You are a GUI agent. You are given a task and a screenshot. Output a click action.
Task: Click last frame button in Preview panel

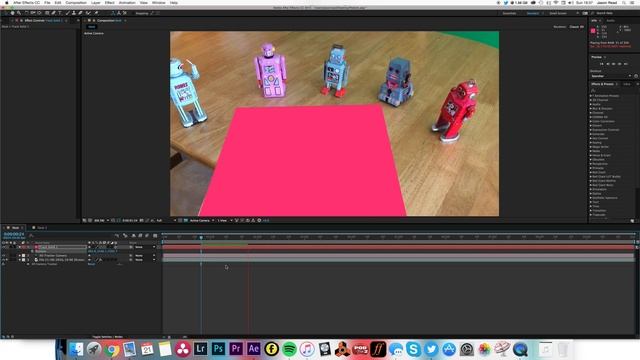tap(625, 64)
